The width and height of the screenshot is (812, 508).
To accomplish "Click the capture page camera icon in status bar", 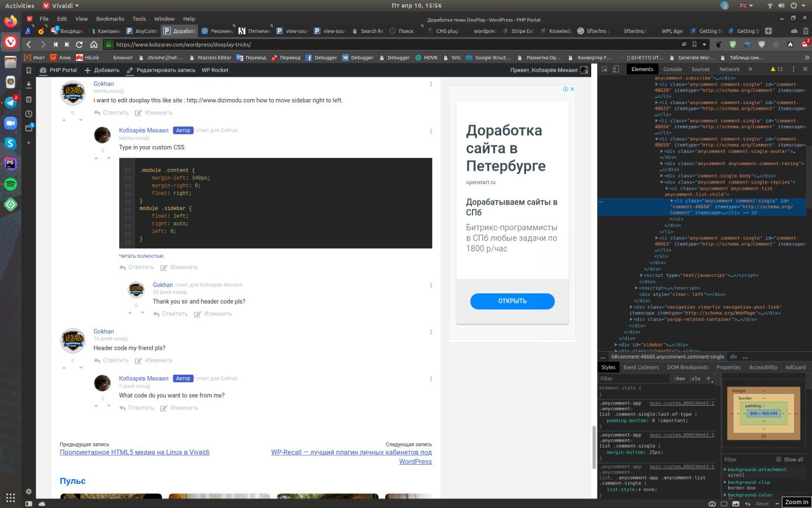I will [712, 503].
